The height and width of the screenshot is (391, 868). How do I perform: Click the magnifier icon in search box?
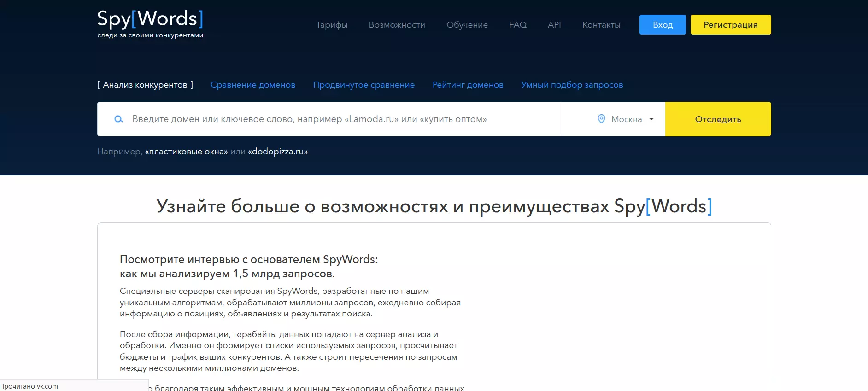click(x=118, y=119)
